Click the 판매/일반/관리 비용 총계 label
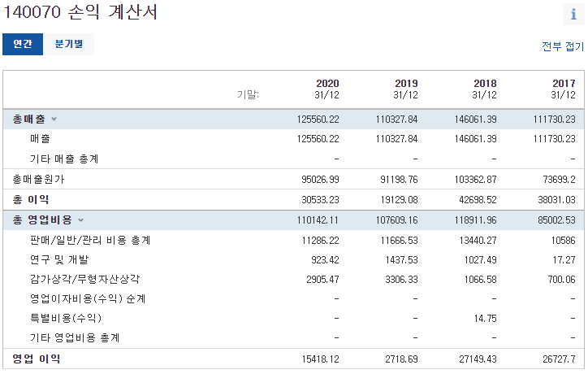Screen dimensions: 588x374 coord(90,240)
